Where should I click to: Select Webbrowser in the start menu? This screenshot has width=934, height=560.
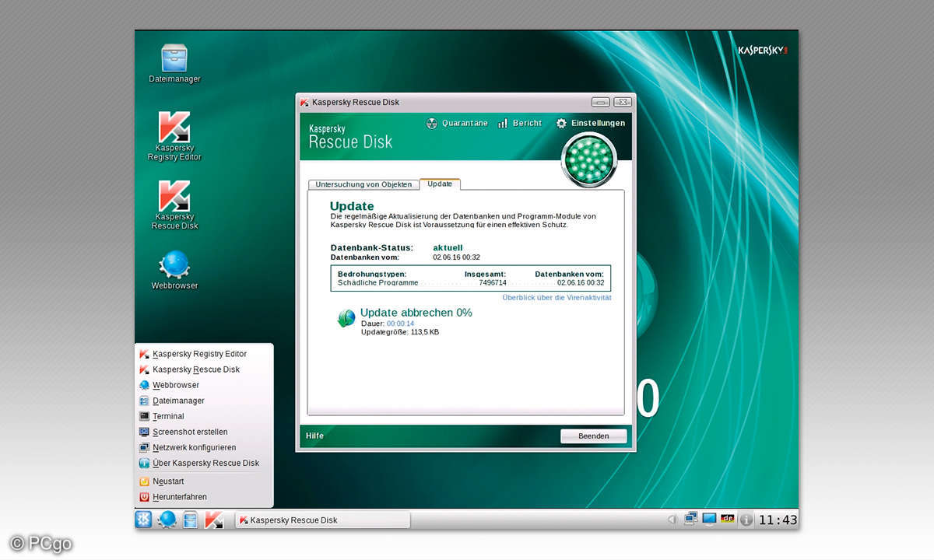(204, 385)
